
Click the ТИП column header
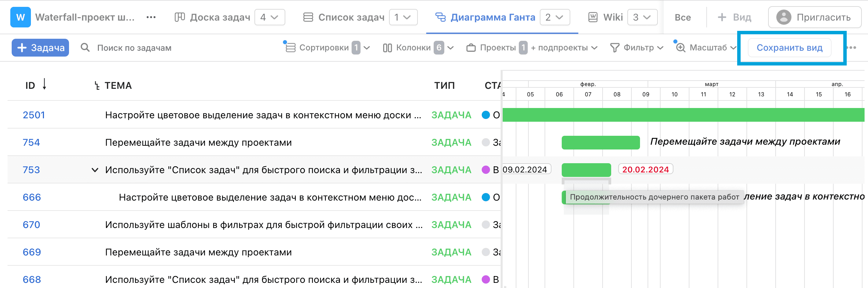[x=444, y=85]
